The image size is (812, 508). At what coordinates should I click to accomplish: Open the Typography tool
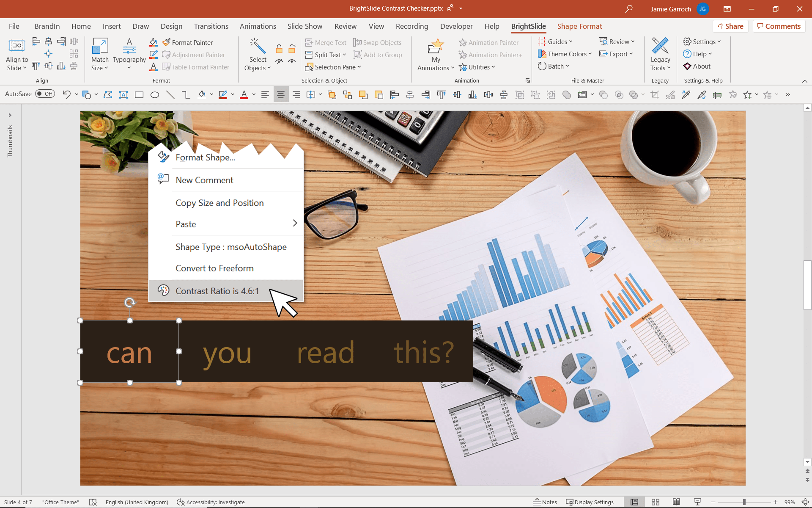tap(129, 55)
